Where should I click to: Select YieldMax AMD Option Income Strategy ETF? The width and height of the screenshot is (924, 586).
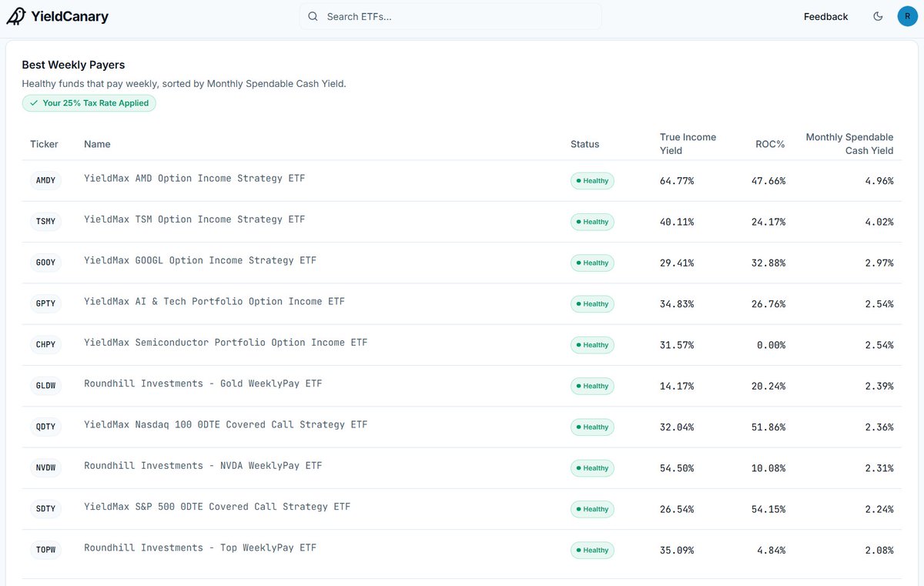195,179
